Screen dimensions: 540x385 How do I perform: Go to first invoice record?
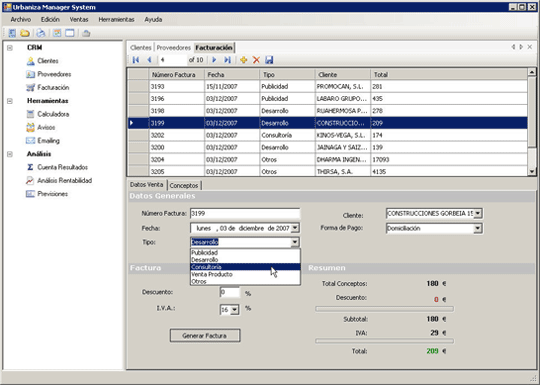coord(136,60)
